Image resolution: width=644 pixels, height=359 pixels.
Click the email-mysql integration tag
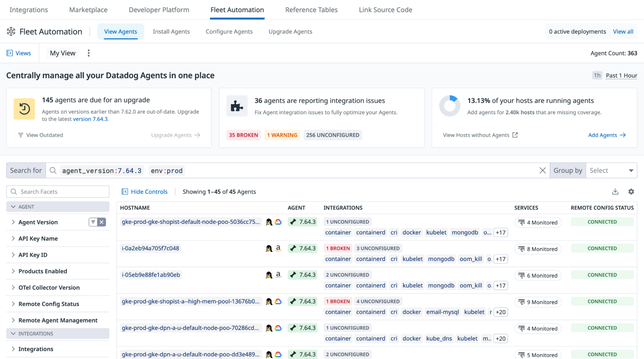click(442, 312)
